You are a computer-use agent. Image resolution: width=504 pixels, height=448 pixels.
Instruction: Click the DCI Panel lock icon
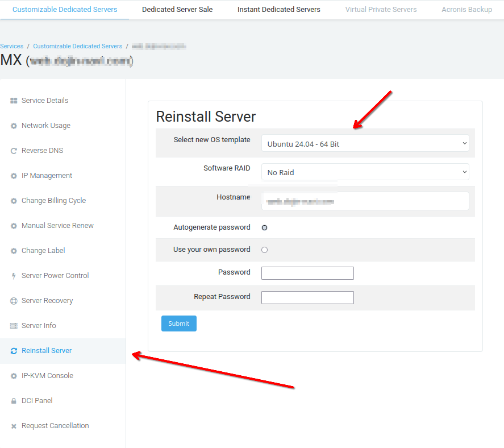(x=14, y=400)
